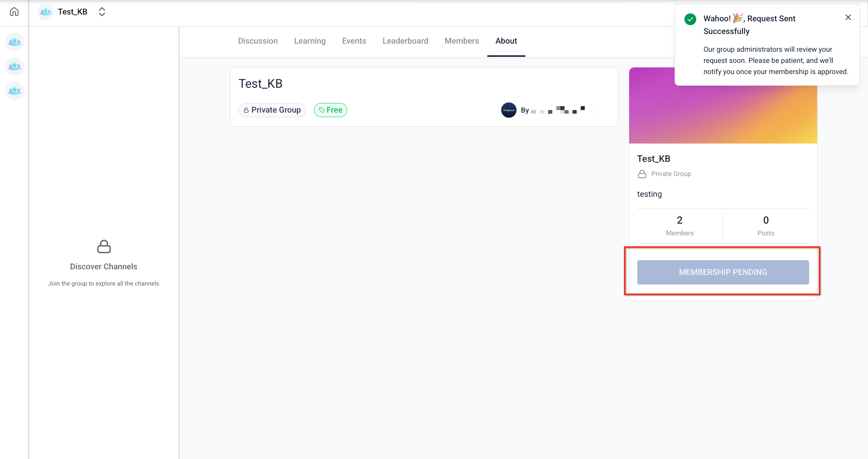868x459 pixels.
Task: View the Leaderboard tab
Action: click(x=405, y=41)
